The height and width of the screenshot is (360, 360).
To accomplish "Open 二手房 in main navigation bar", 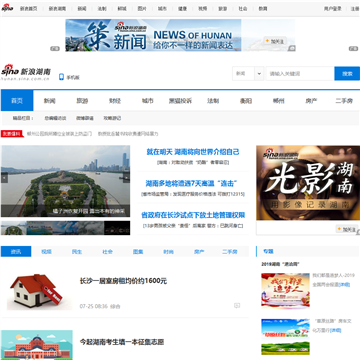I will coord(344,101).
